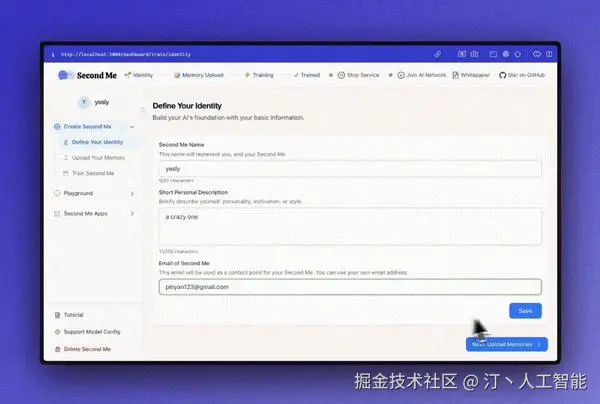Expand the Second Me Apps chevron

132,213
